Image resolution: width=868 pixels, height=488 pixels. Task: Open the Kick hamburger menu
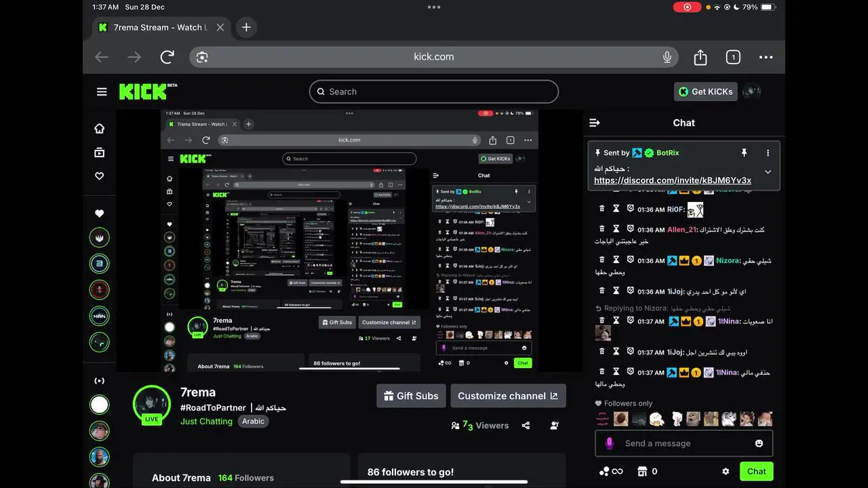pyautogui.click(x=102, y=91)
